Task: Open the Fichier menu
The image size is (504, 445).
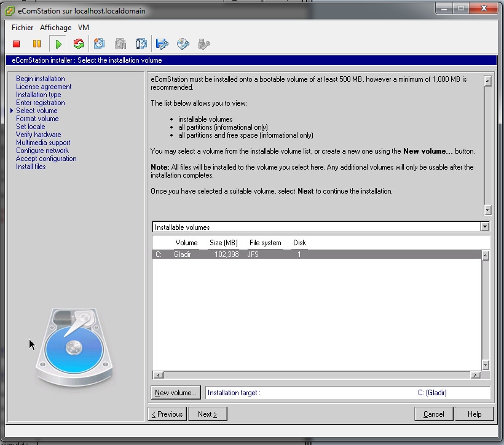Action: tap(22, 28)
